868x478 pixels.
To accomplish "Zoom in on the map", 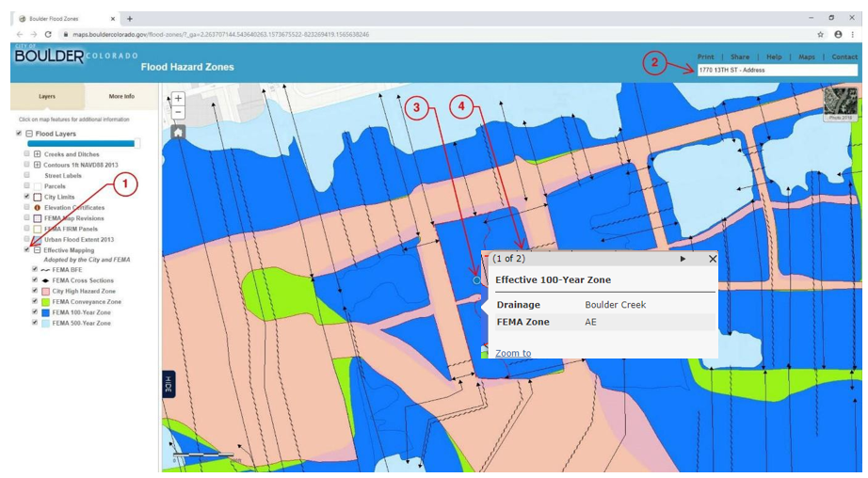I will (x=178, y=98).
